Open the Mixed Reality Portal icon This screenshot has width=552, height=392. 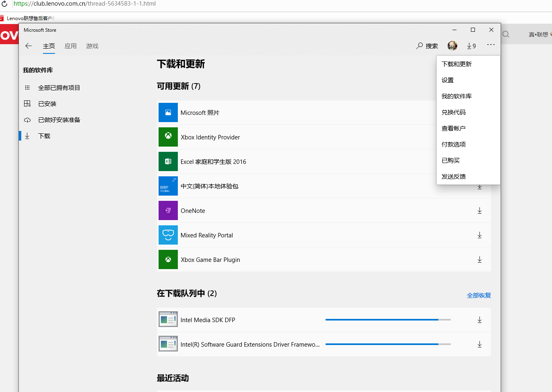[x=168, y=235]
